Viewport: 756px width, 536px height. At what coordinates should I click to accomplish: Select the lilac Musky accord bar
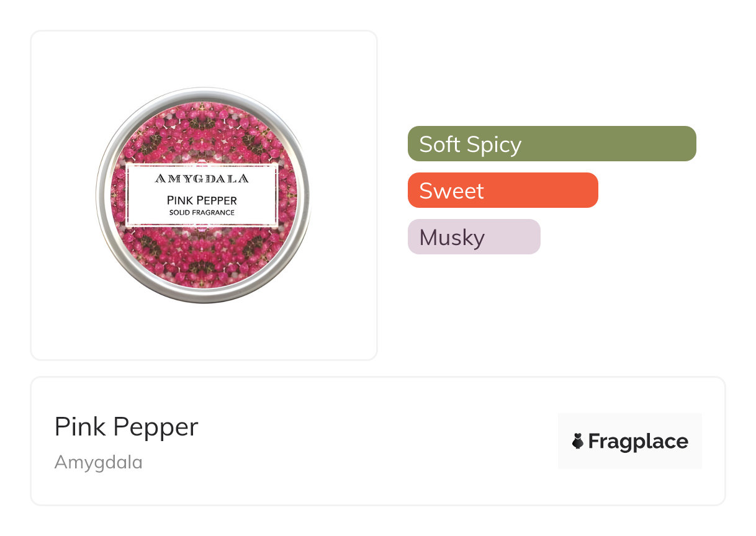click(x=474, y=237)
